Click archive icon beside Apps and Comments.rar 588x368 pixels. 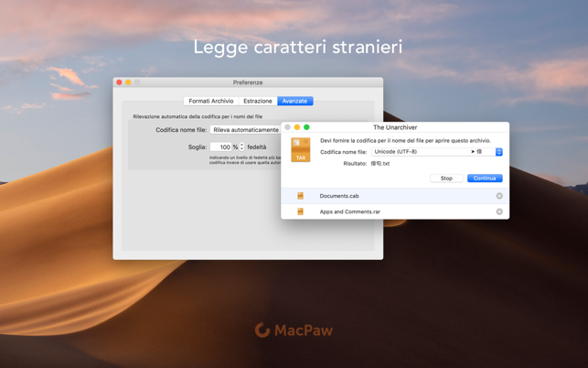300,211
